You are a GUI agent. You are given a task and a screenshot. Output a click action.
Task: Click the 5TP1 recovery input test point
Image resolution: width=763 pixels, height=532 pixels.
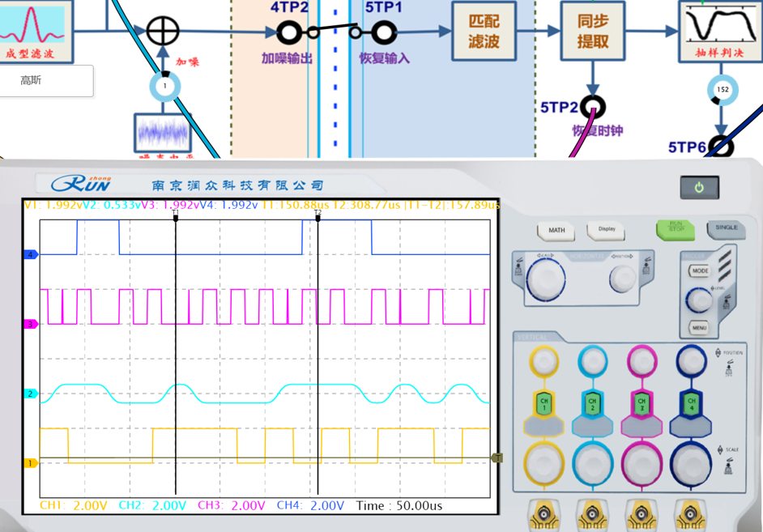383,32
